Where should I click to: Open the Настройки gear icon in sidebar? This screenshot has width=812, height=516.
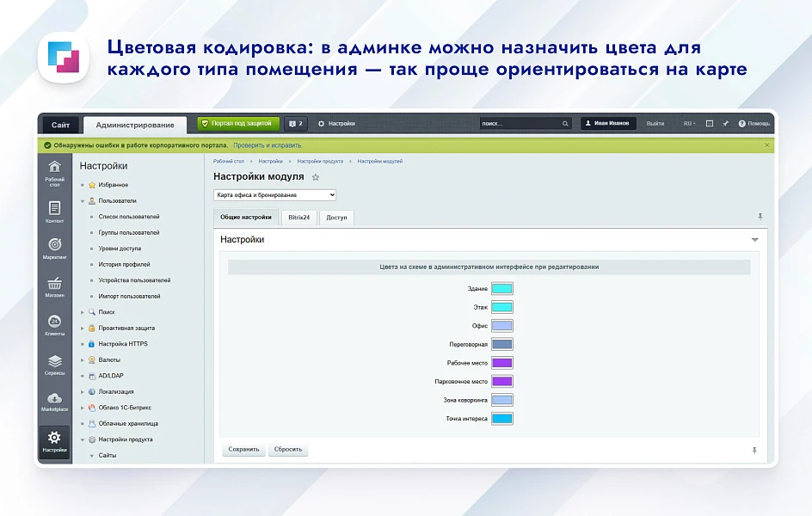coord(54,441)
